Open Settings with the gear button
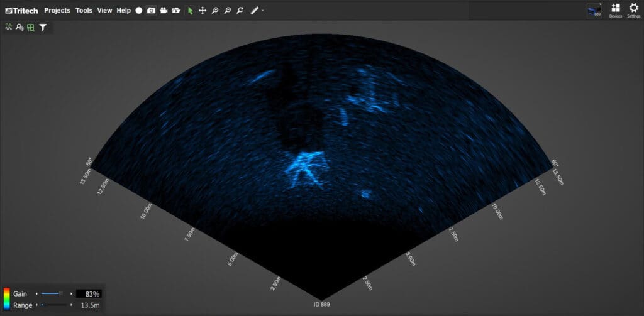 633,10
